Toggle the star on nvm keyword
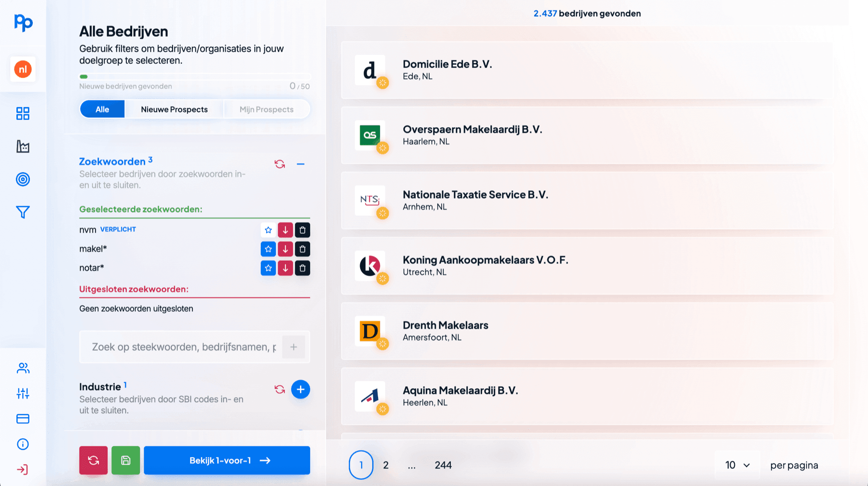Viewport: 868px width, 486px height. coord(268,230)
